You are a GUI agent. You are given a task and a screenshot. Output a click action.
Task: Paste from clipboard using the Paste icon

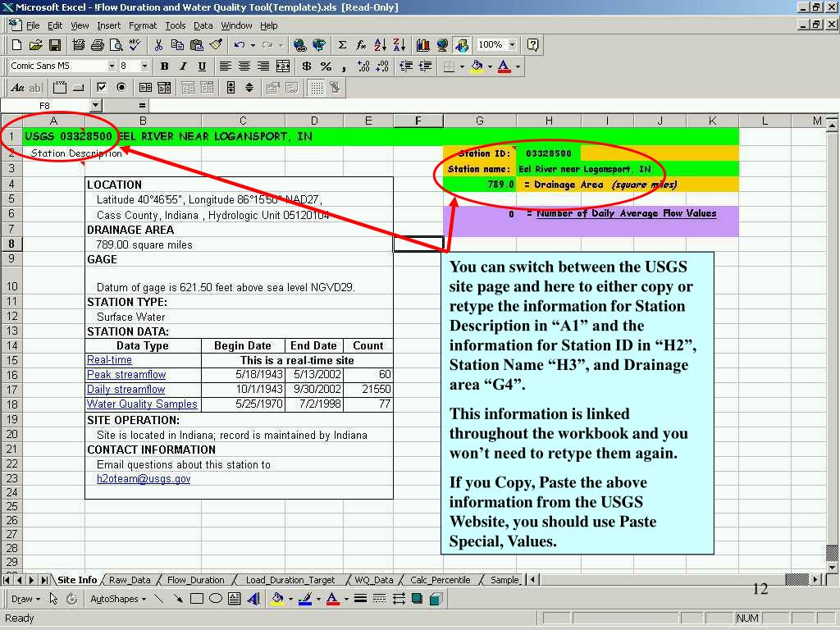click(197, 45)
